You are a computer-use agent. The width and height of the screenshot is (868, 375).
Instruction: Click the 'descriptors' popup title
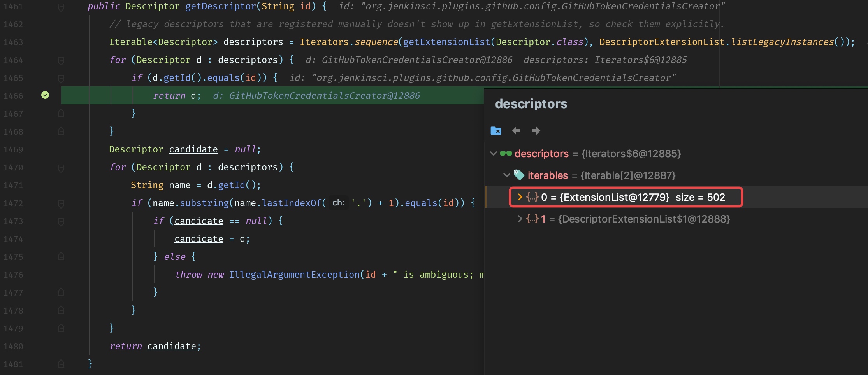click(x=531, y=104)
